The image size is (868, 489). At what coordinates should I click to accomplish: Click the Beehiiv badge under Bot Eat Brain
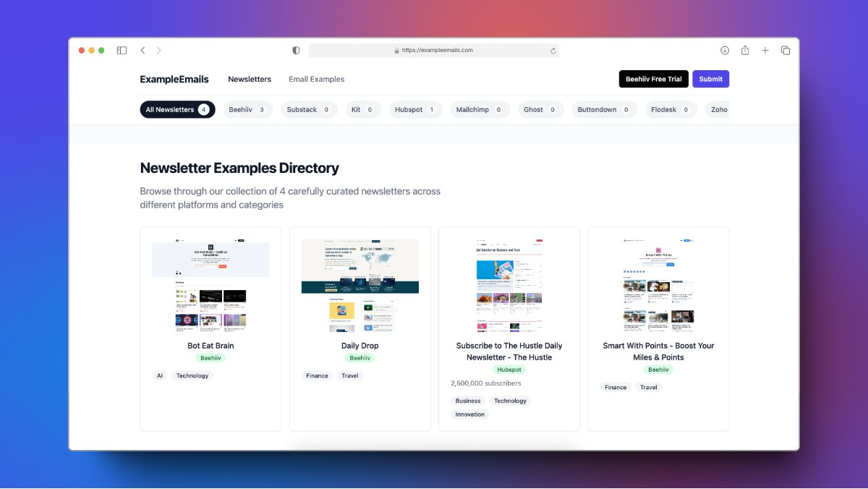click(210, 358)
